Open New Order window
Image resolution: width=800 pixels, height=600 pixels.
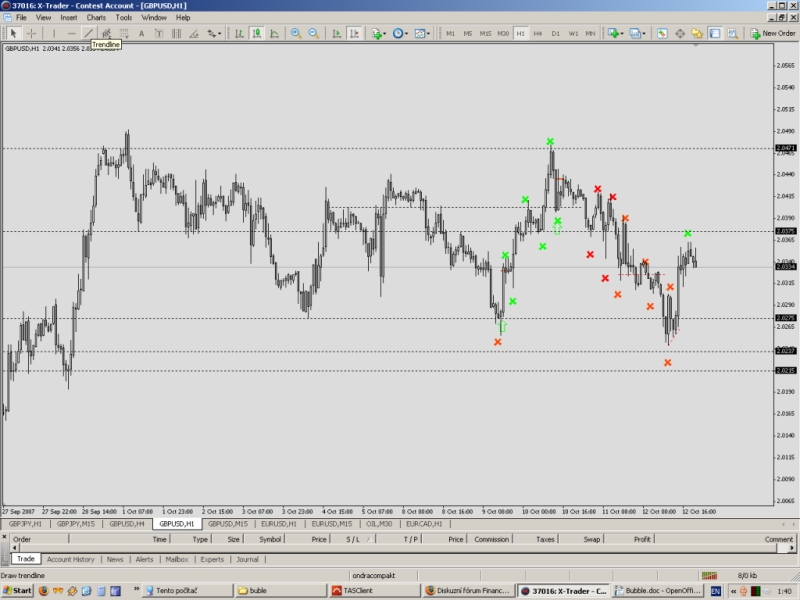coord(773,33)
